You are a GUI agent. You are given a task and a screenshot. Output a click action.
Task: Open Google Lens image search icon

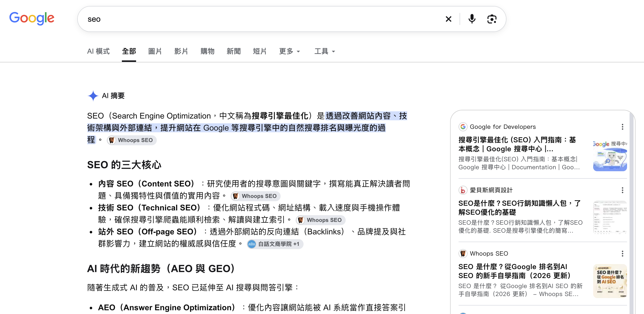click(492, 19)
